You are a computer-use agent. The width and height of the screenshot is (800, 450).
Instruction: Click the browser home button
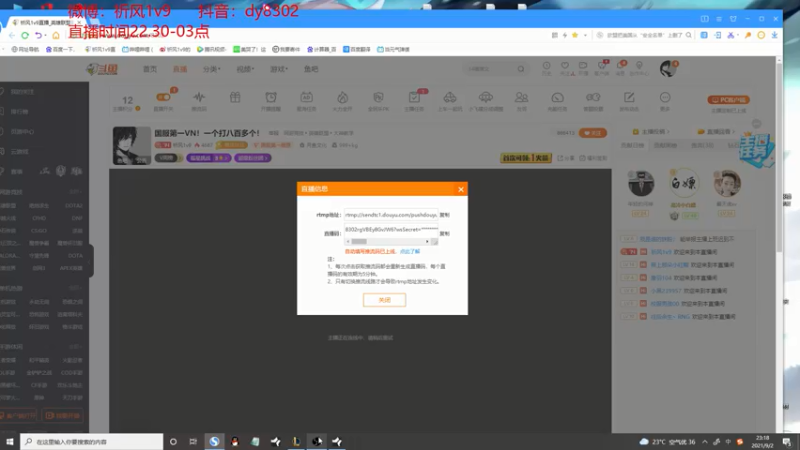click(56, 35)
